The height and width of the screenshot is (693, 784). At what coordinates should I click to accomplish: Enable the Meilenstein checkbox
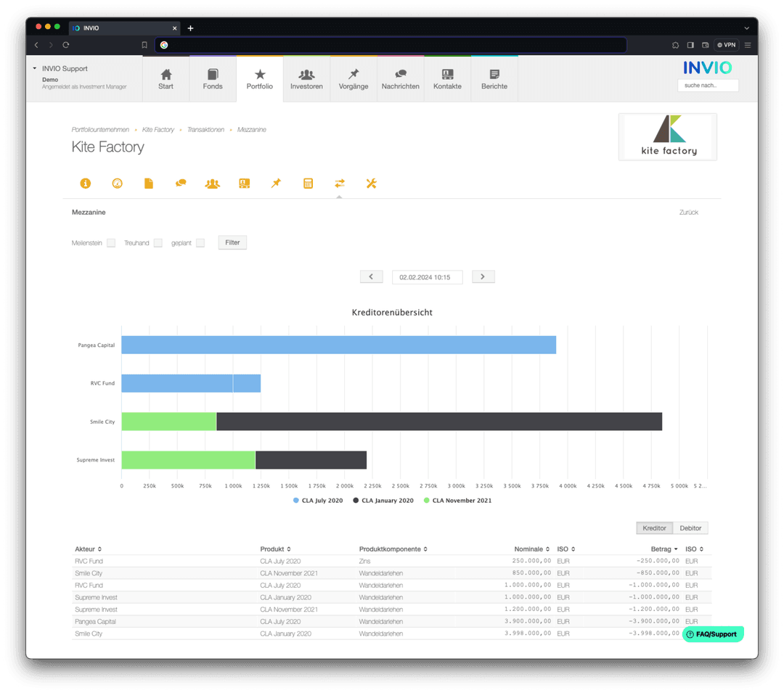point(111,243)
